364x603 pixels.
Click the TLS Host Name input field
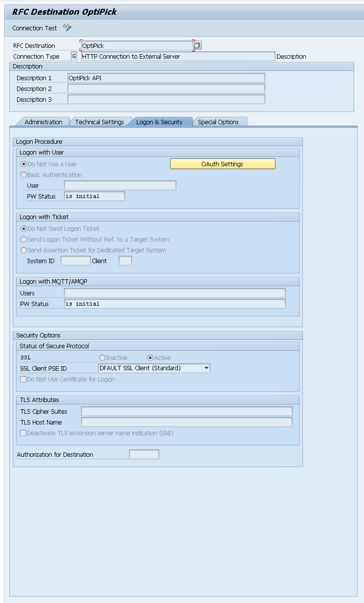tap(187, 423)
